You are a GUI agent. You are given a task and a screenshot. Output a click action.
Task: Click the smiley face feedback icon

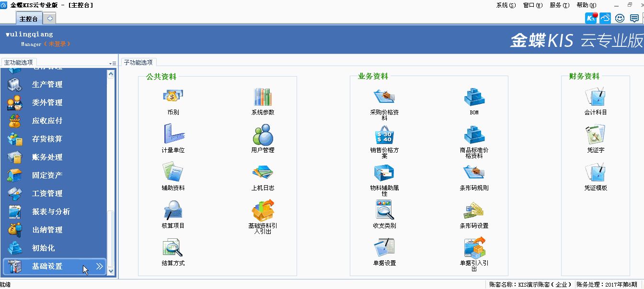620,18
